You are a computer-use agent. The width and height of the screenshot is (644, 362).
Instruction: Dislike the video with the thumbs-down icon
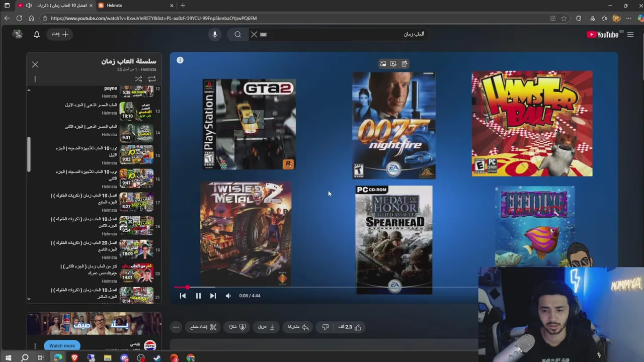[326, 327]
